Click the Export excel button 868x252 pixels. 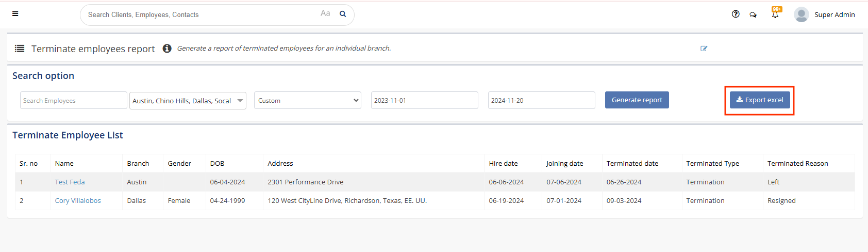760,100
